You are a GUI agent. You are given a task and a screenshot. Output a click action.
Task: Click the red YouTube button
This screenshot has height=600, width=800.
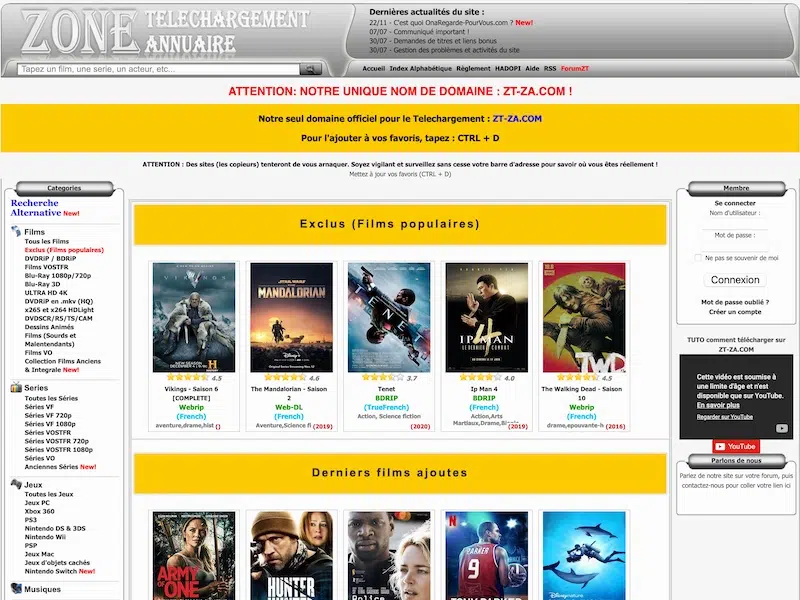point(735,446)
